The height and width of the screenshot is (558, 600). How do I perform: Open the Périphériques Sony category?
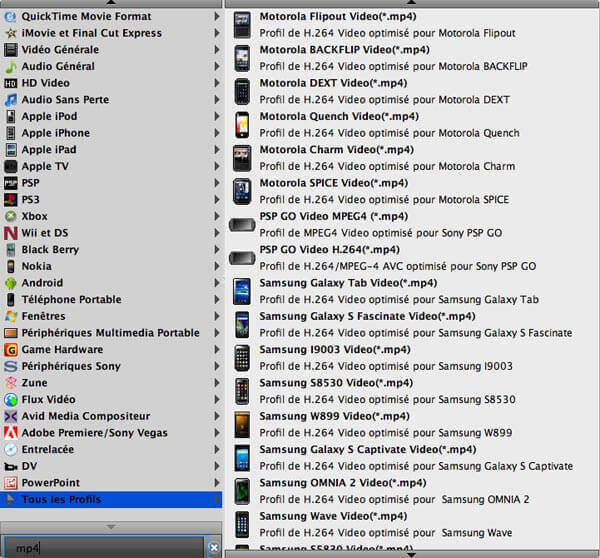point(71,366)
